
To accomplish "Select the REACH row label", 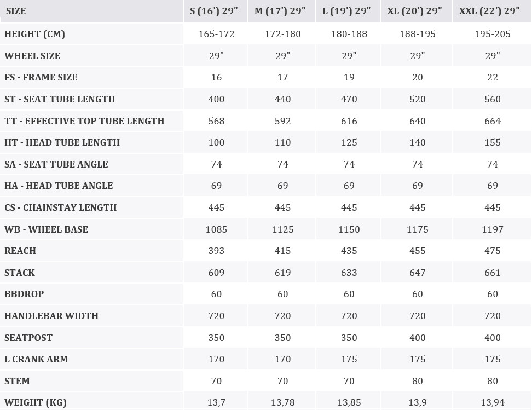I will (20, 251).
